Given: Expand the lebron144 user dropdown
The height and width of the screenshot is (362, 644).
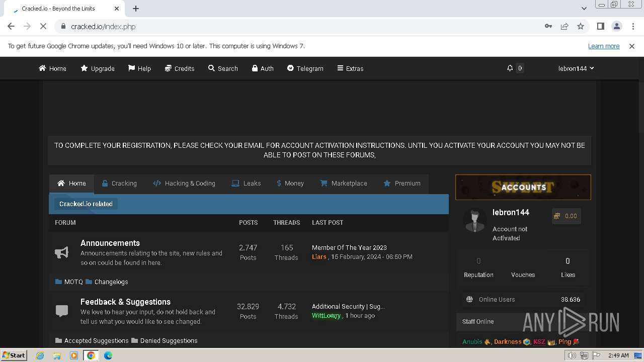Looking at the screenshot, I should [576, 68].
